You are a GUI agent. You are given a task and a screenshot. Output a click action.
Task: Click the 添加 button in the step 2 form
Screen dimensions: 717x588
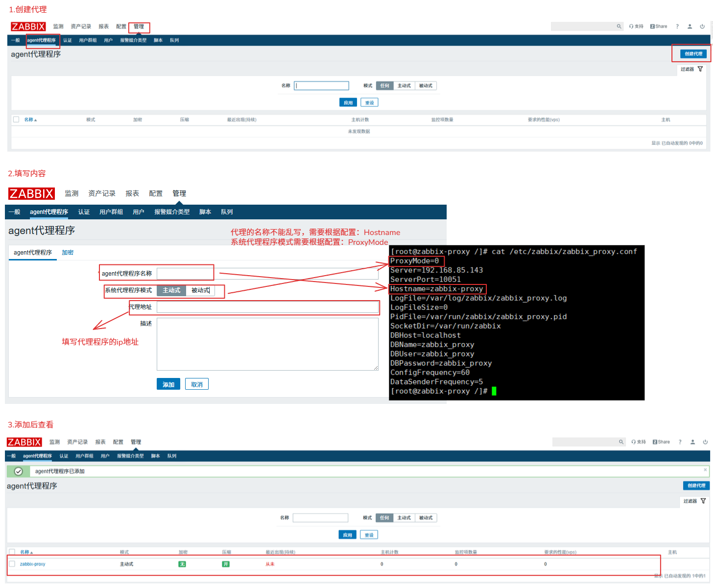[168, 384]
